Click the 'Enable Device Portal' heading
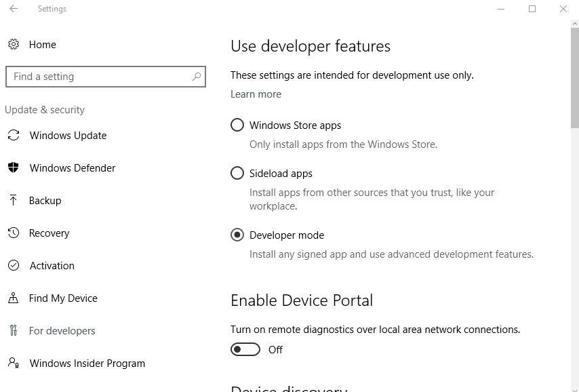The width and height of the screenshot is (579, 392). tap(302, 300)
